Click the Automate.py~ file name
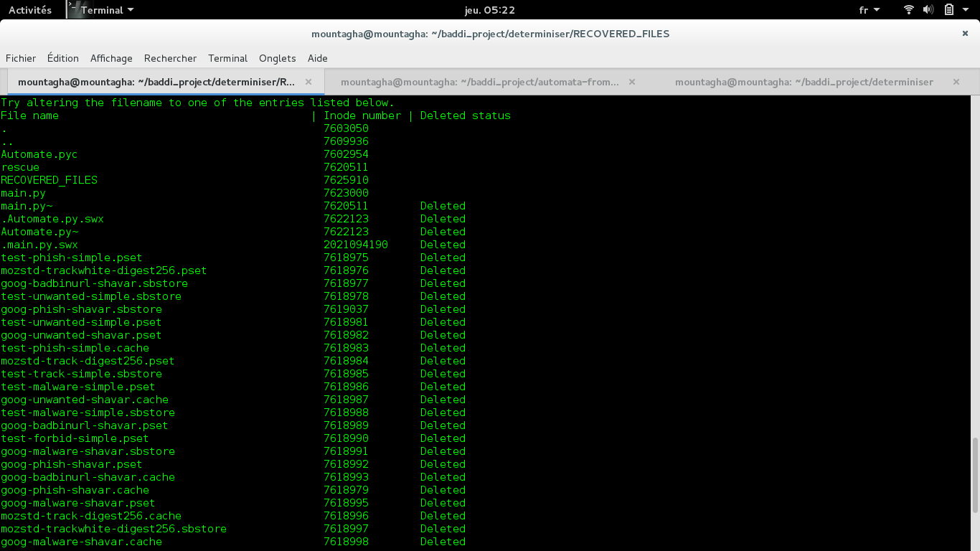 39,232
